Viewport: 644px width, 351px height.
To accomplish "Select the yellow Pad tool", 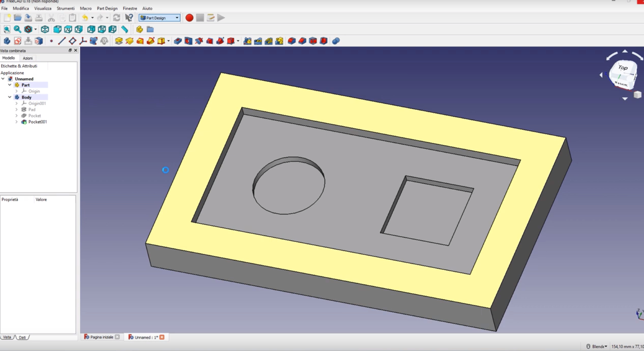I will [119, 41].
